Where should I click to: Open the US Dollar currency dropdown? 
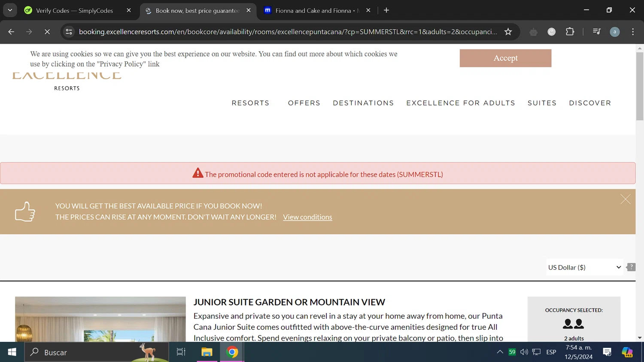pyautogui.click(x=584, y=267)
